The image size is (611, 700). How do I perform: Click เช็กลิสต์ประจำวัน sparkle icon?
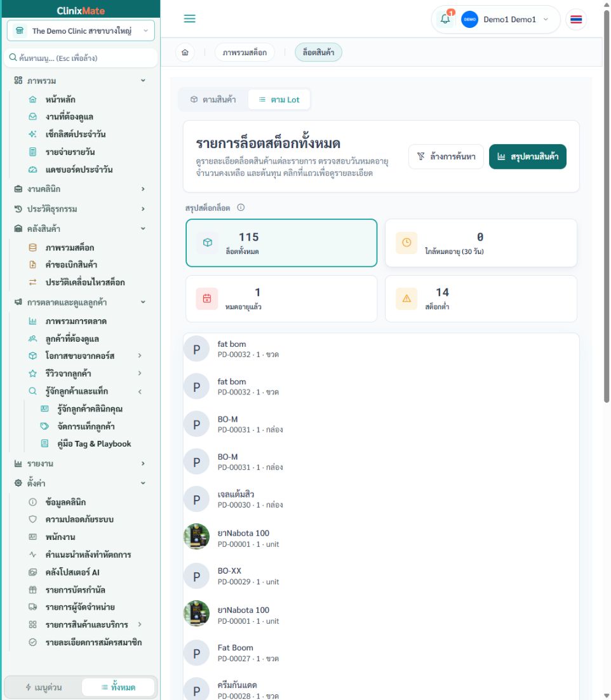pos(32,135)
